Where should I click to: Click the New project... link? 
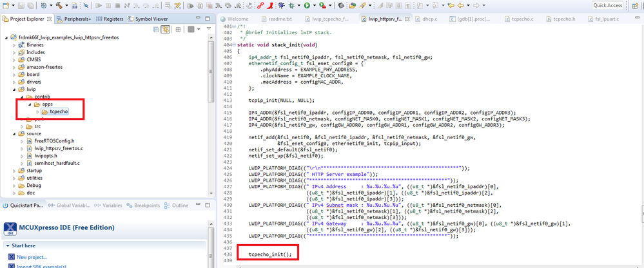[x=32, y=257]
